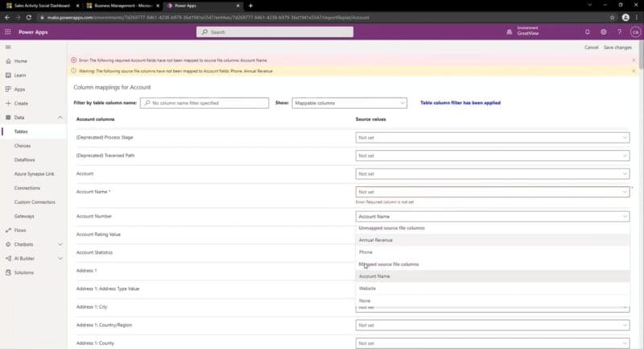The image size is (644, 349).
Task: Open source dropdown for Account row
Action: (x=493, y=173)
